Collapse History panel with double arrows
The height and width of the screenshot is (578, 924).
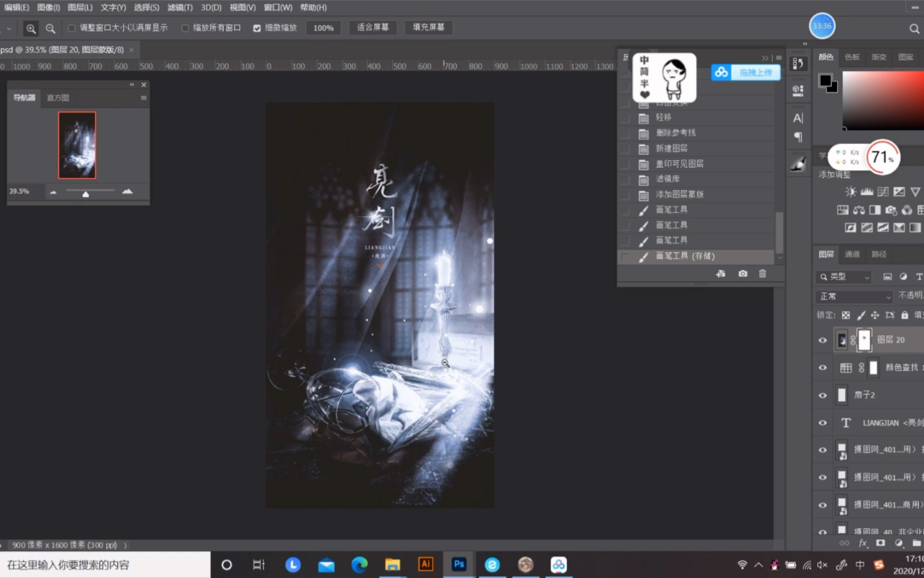pyautogui.click(x=765, y=58)
